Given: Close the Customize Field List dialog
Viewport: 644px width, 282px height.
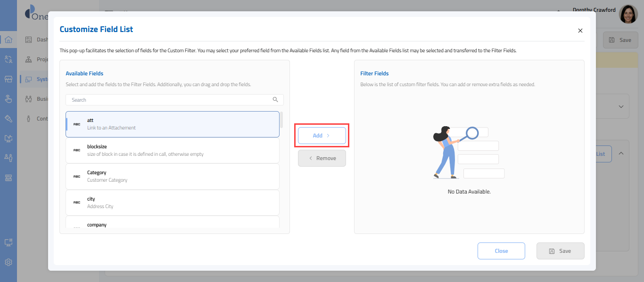Looking at the screenshot, I should [x=580, y=31].
